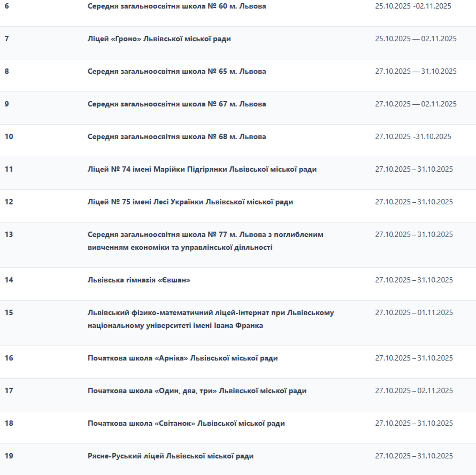Click row number 19 cell

9,456
